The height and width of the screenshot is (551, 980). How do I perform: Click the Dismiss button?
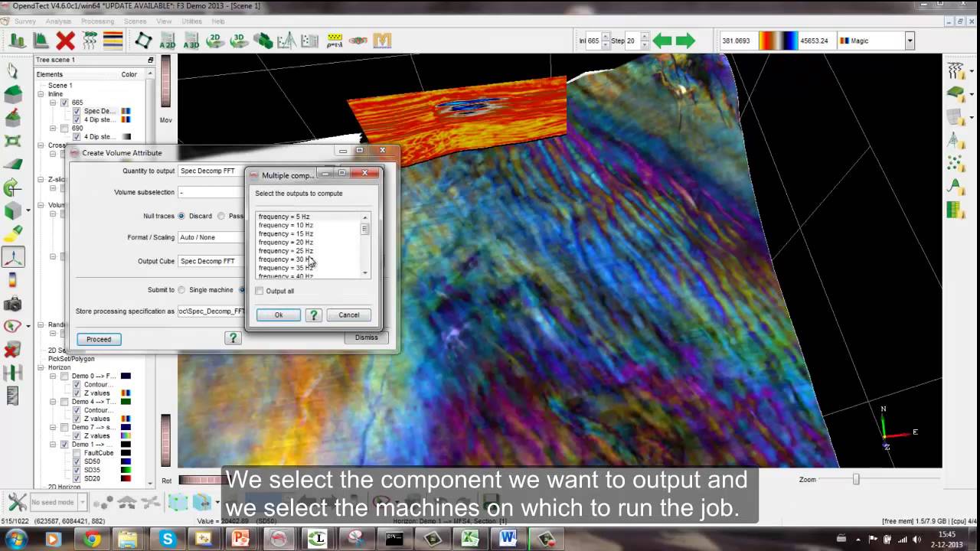click(366, 337)
